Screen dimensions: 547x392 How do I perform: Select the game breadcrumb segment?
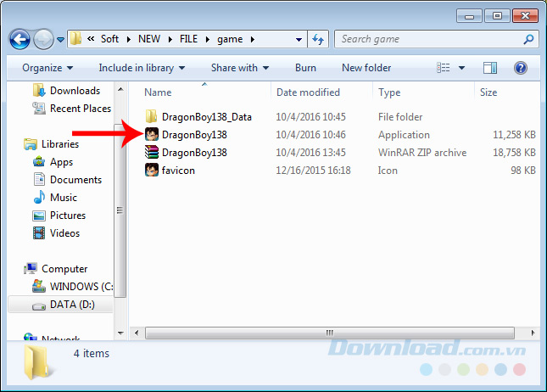pyautogui.click(x=230, y=39)
